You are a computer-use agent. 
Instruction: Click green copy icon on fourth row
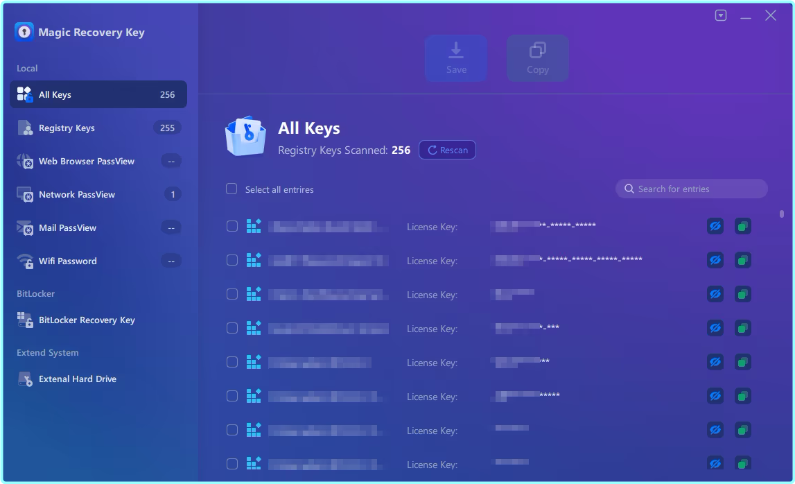743,328
